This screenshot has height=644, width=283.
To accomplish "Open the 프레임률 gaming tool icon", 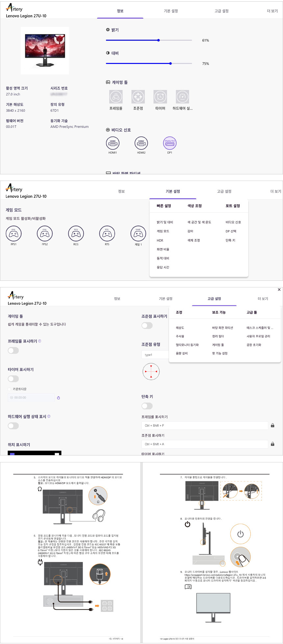I will [x=116, y=97].
